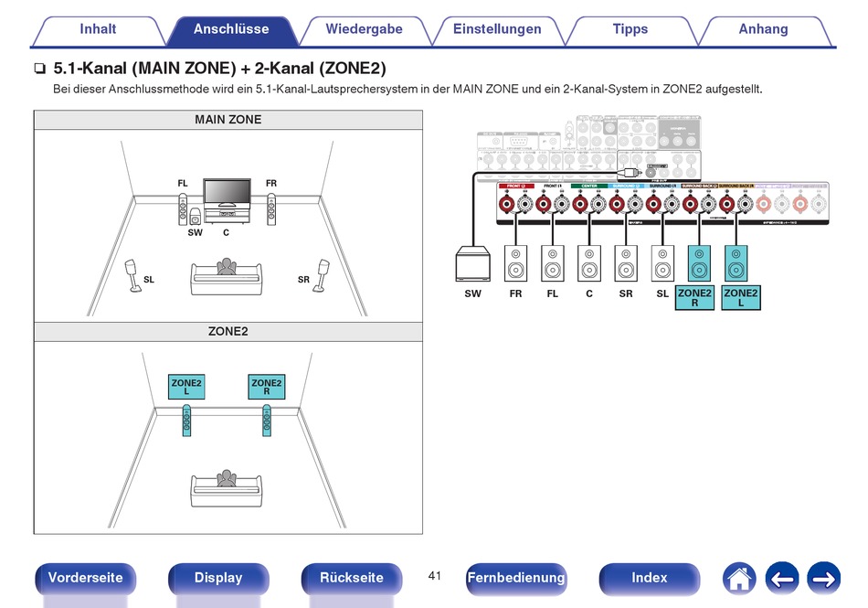Open the Einstellungen tab
Image resolution: width=868 pixels, height=608 pixels.
[497, 29]
